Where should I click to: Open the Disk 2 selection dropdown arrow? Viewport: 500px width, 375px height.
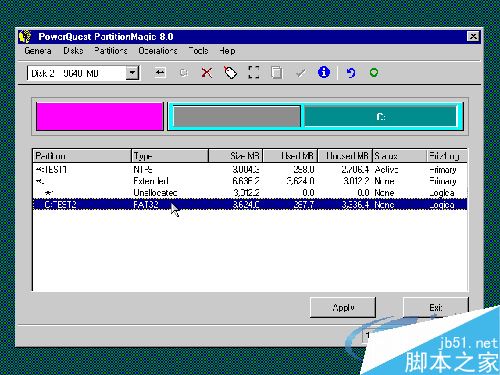tap(132, 73)
